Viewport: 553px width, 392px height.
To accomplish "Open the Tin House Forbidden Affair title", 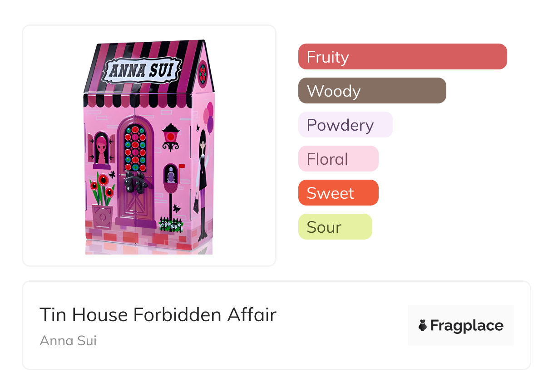I will tap(158, 315).
